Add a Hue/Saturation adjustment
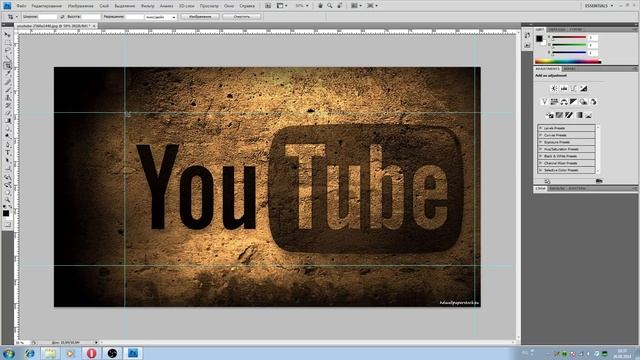The image size is (640, 360). (554, 102)
